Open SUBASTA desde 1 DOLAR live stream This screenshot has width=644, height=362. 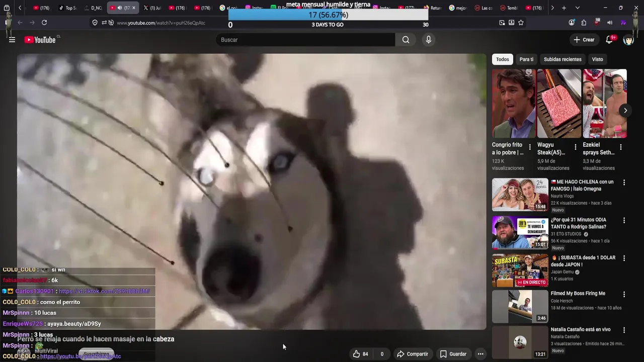click(520, 270)
